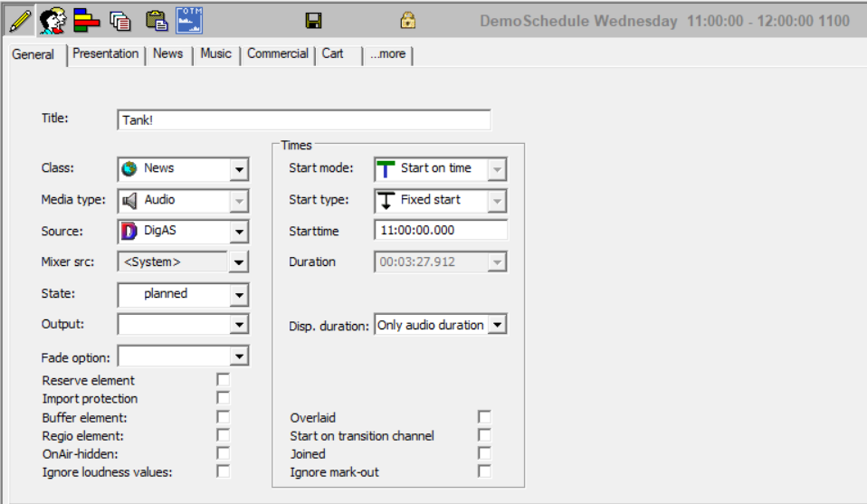
Task: Click the copy pages icon
Action: 119,20
